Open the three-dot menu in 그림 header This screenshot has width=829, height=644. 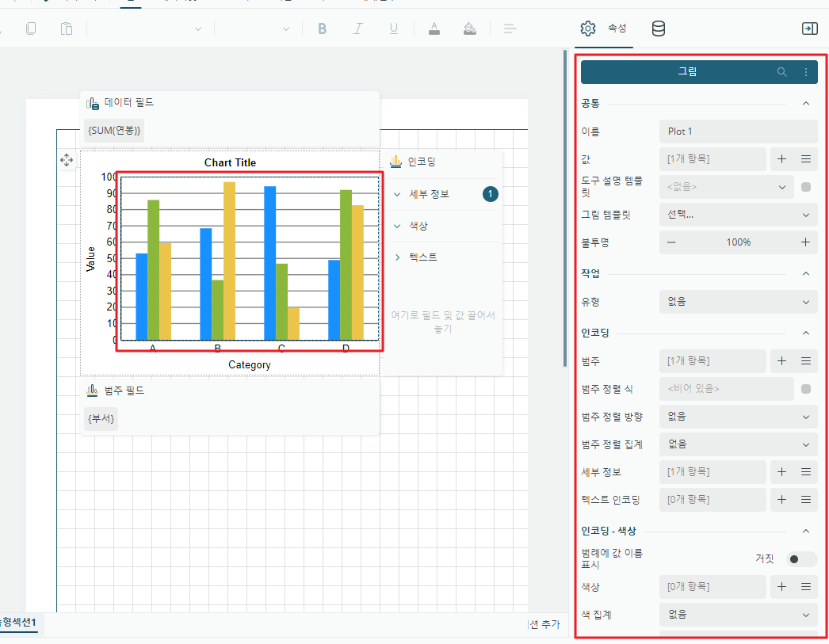[806, 72]
